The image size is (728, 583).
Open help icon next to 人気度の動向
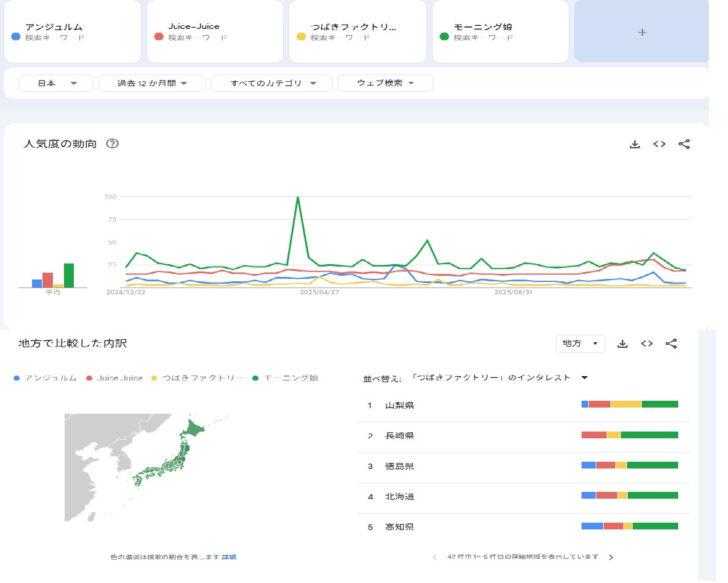pos(113,144)
